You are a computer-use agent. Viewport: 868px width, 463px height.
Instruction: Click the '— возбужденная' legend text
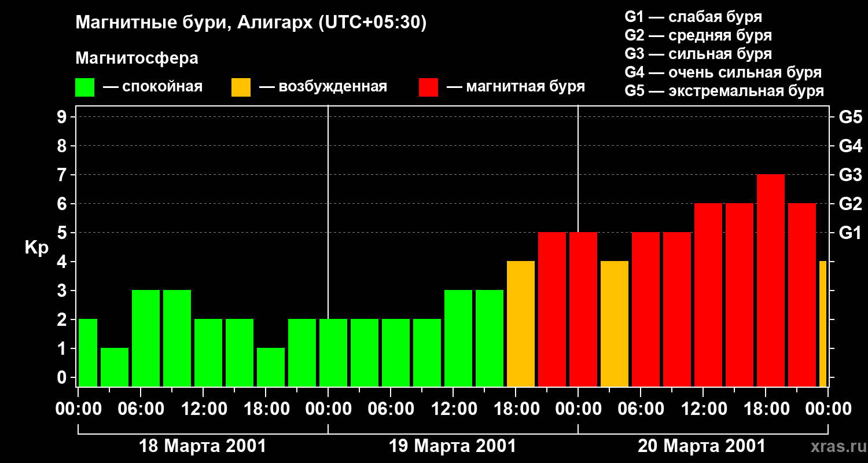click(x=323, y=87)
